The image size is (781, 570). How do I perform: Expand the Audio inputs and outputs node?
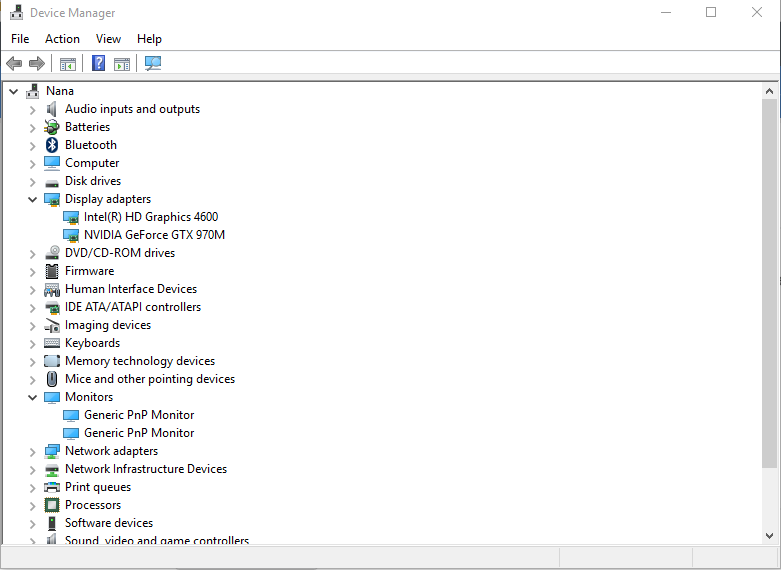[32, 110]
